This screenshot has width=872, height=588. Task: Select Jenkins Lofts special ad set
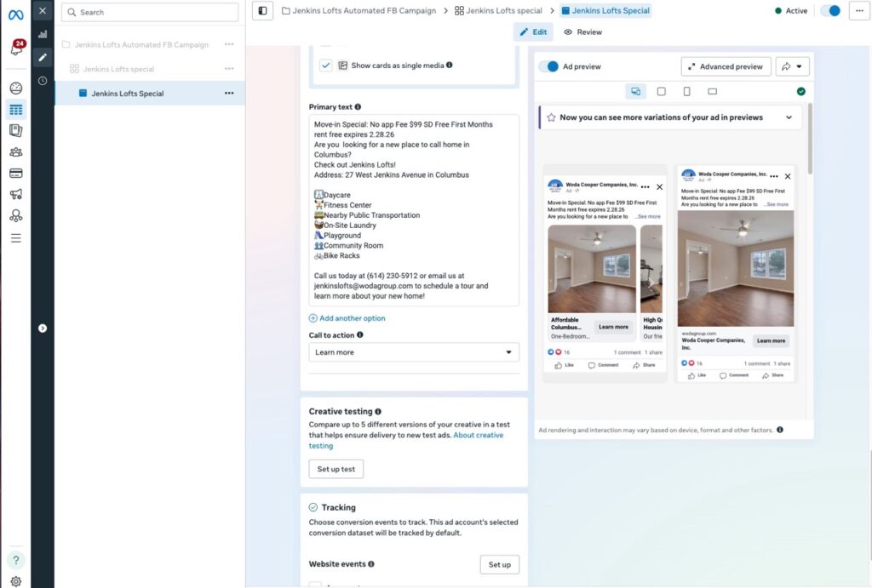pos(118,69)
